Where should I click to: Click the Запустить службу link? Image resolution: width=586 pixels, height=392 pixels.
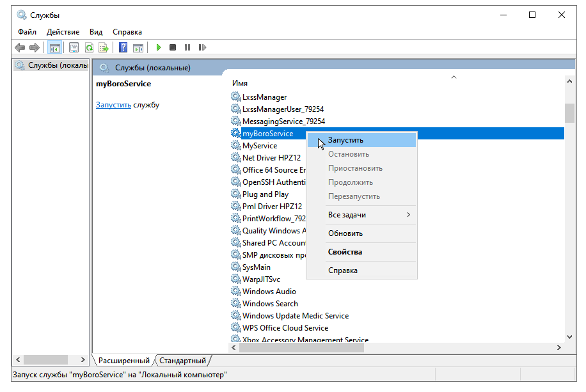pyautogui.click(x=113, y=105)
